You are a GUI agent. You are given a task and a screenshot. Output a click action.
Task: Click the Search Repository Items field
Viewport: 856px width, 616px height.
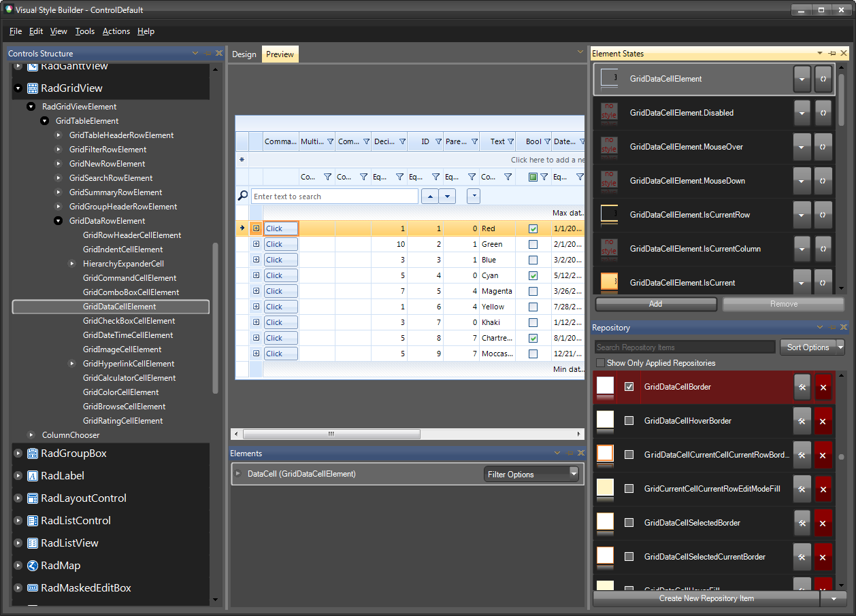[685, 347]
